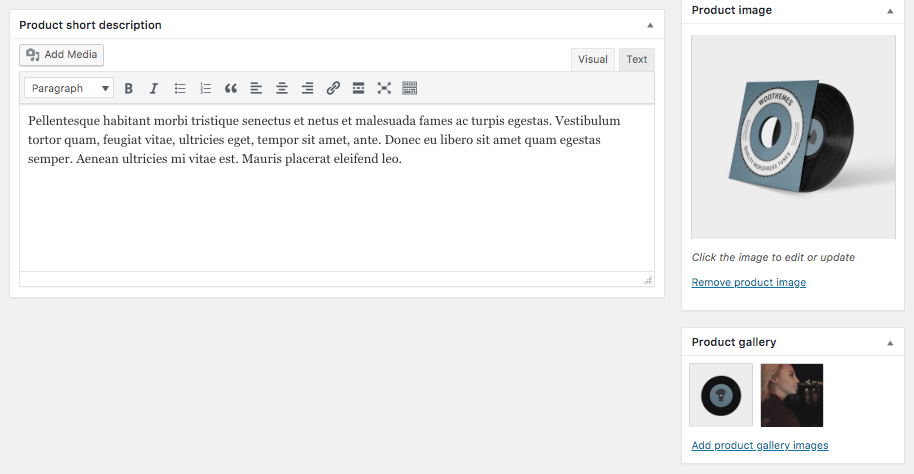Viewport: 914px width, 474px height.
Task: Apply blockquote formatting
Action: pos(231,88)
